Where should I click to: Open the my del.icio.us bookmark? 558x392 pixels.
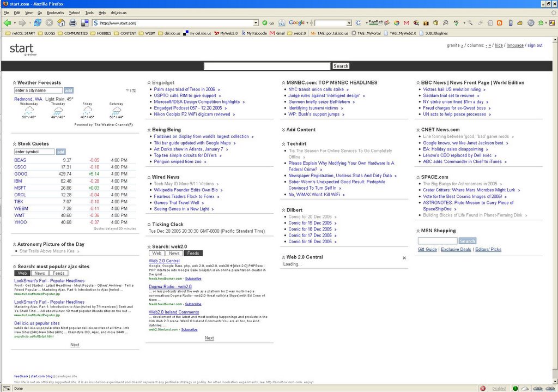[197, 33]
